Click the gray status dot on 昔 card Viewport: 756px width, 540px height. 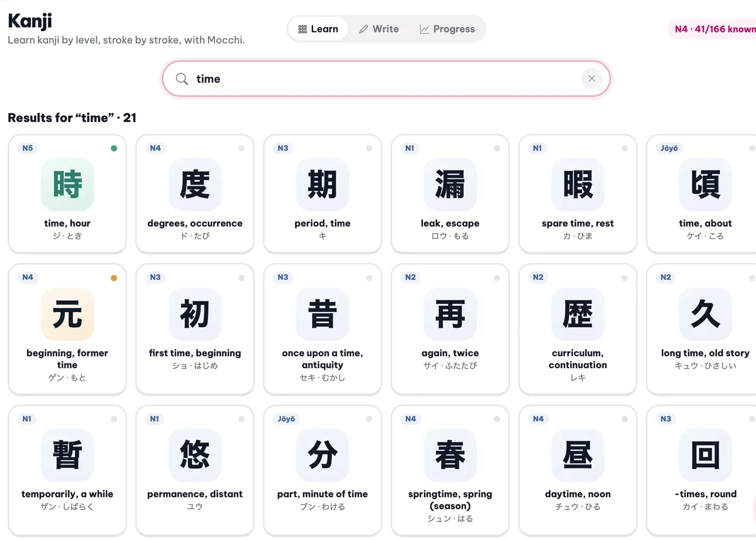(x=369, y=278)
